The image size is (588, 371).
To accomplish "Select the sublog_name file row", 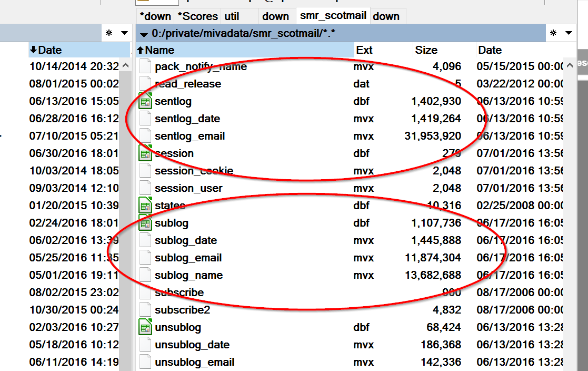I will (188, 275).
